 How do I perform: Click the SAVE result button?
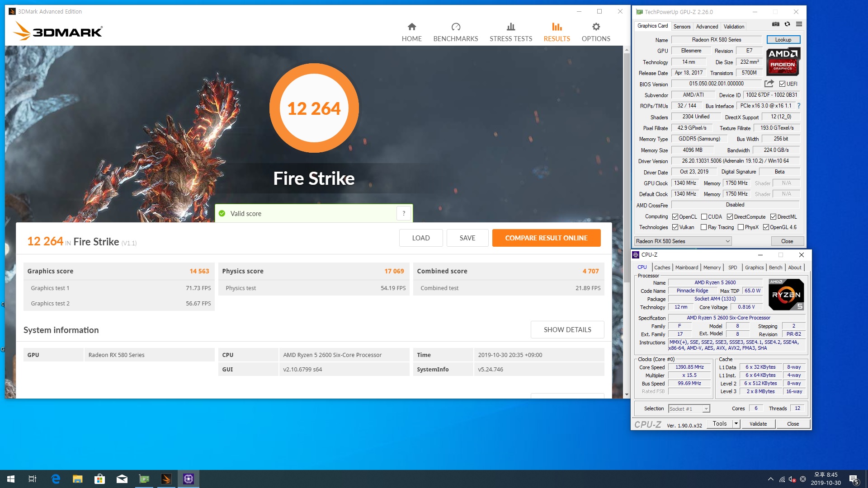(x=467, y=238)
